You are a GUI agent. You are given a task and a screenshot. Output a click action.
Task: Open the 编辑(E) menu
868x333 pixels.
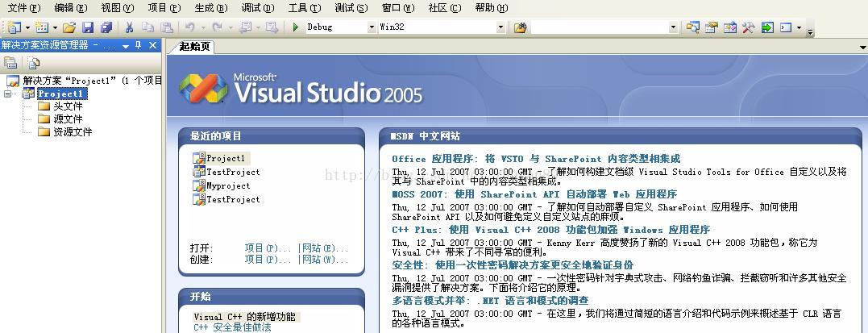tap(71, 8)
